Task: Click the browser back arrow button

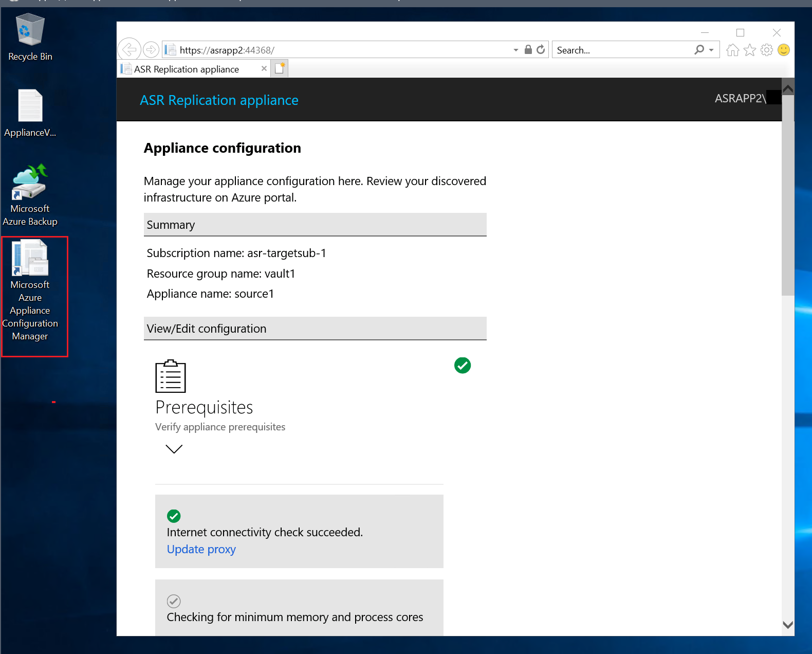Action: (x=129, y=50)
